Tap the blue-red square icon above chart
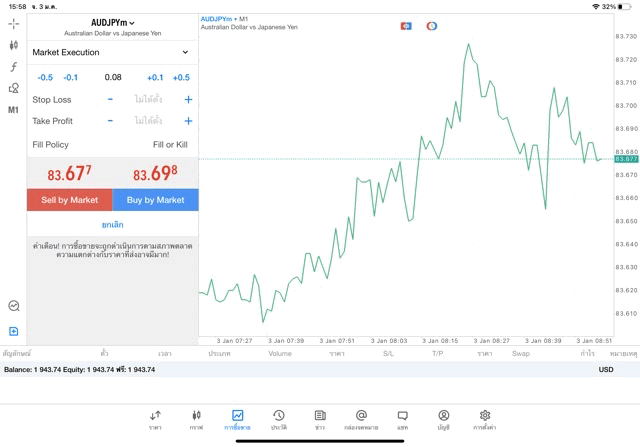 point(406,26)
